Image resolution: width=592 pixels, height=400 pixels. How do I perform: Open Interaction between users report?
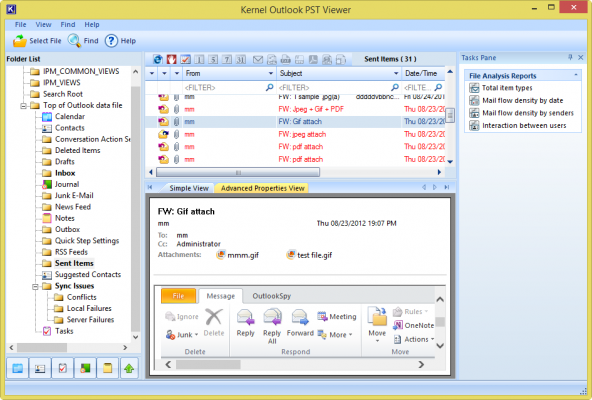pos(524,125)
